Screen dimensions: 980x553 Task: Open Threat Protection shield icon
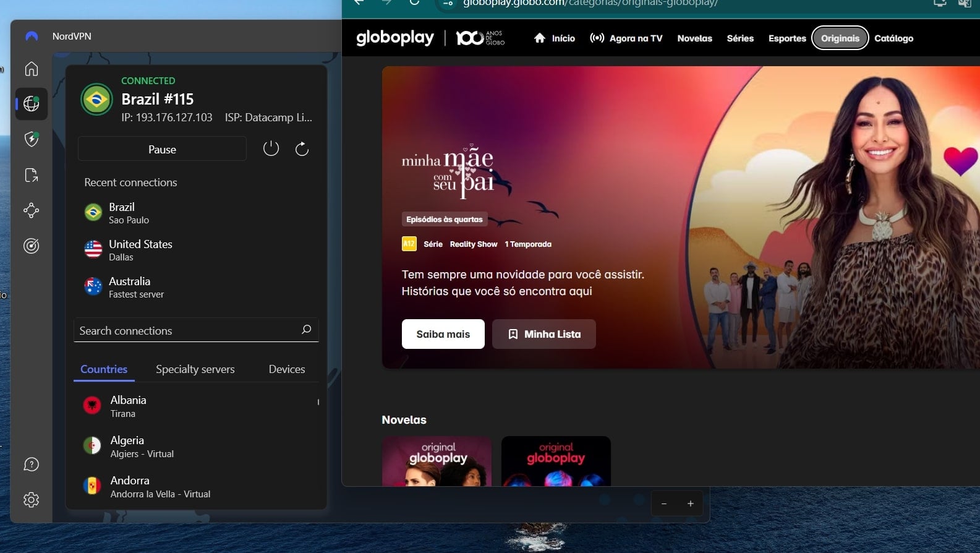pos(32,139)
